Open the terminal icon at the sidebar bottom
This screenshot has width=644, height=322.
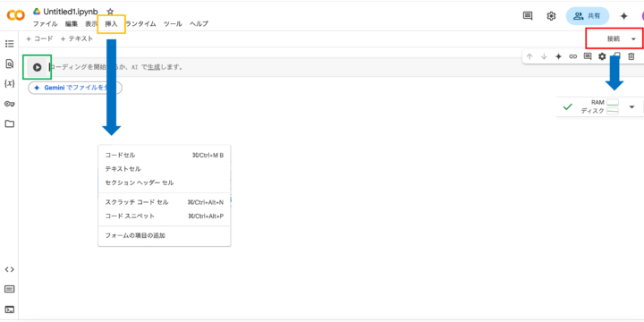tap(9, 309)
